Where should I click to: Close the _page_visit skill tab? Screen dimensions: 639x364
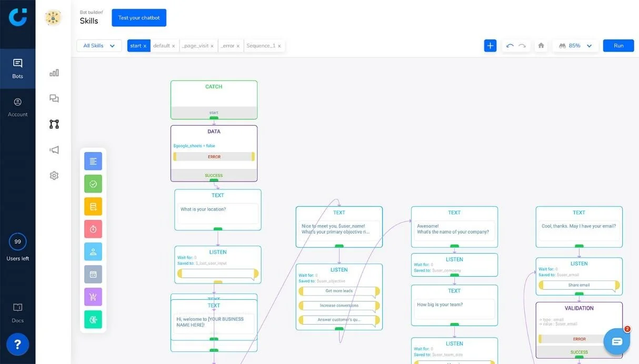pos(212,46)
